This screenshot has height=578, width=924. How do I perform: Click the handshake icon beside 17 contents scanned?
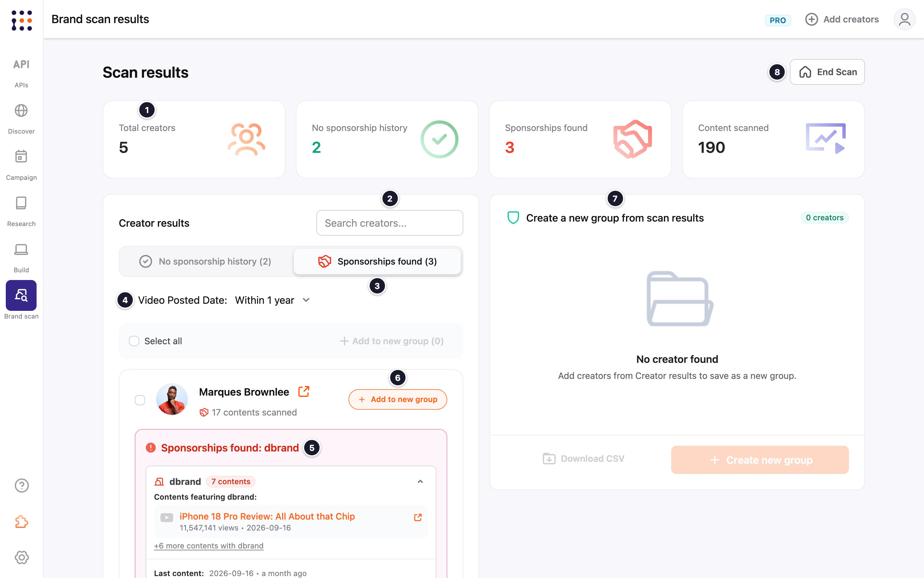click(204, 413)
